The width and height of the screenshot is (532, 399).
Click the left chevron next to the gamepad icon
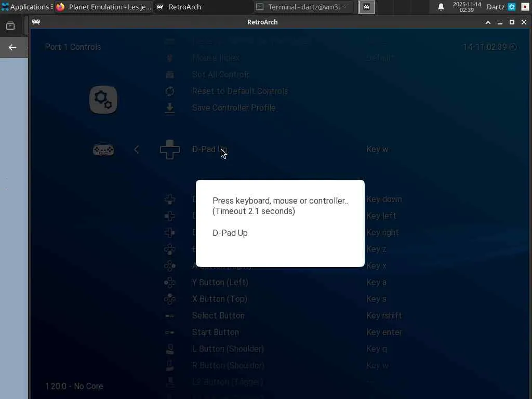[137, 149]
